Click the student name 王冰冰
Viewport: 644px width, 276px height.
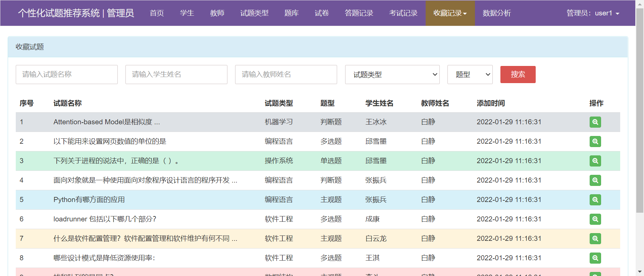pos(376,122)
